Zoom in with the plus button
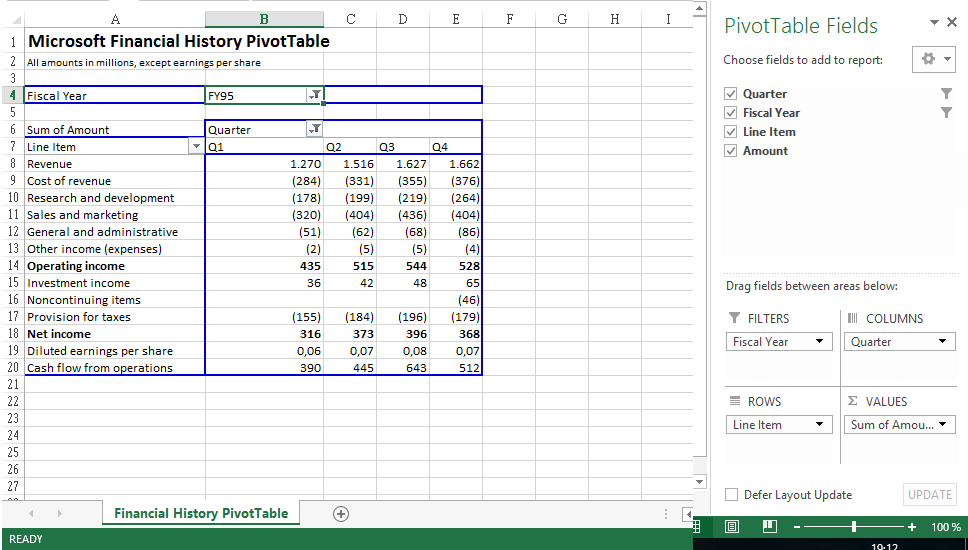 pos(912,527)
